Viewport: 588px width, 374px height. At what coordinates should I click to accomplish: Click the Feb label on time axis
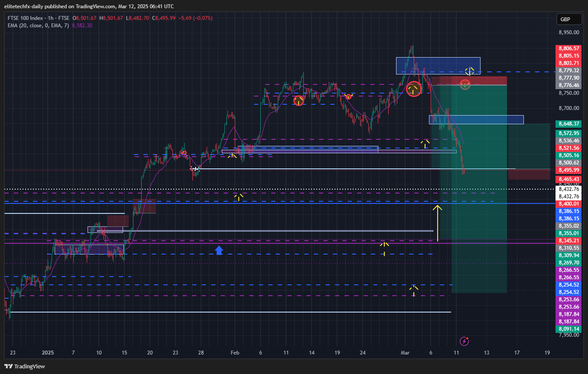point(234,353)
